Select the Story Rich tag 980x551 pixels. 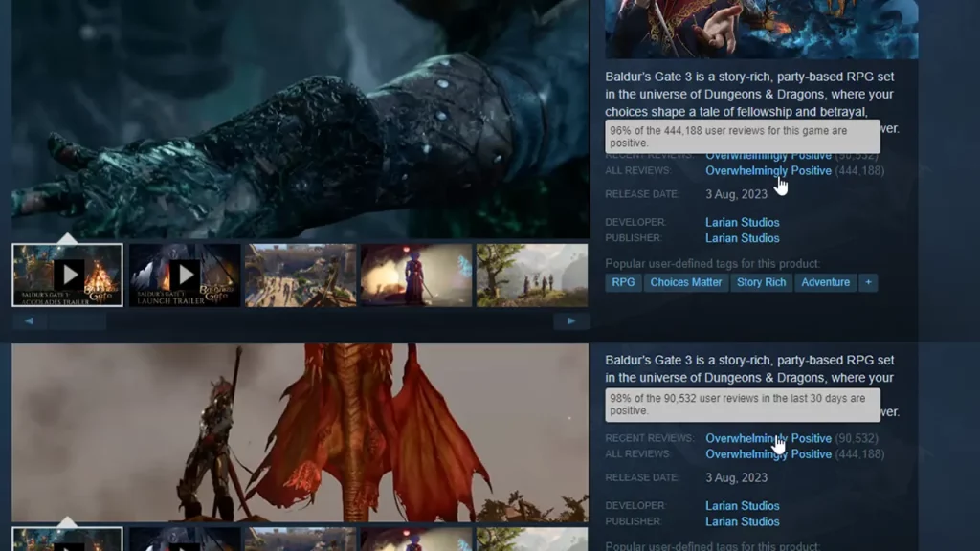point(761,282)
